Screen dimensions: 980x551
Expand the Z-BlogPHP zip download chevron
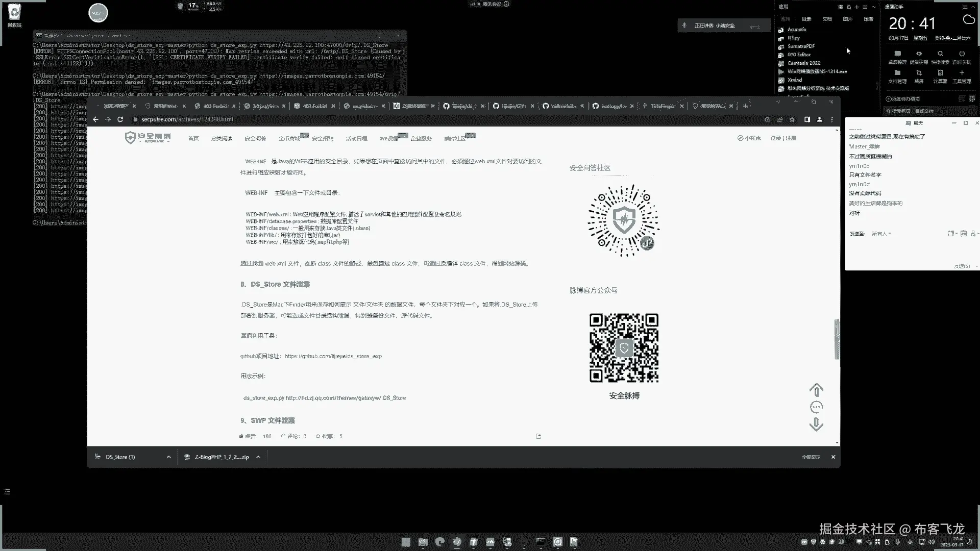click(x=258, y=457)
